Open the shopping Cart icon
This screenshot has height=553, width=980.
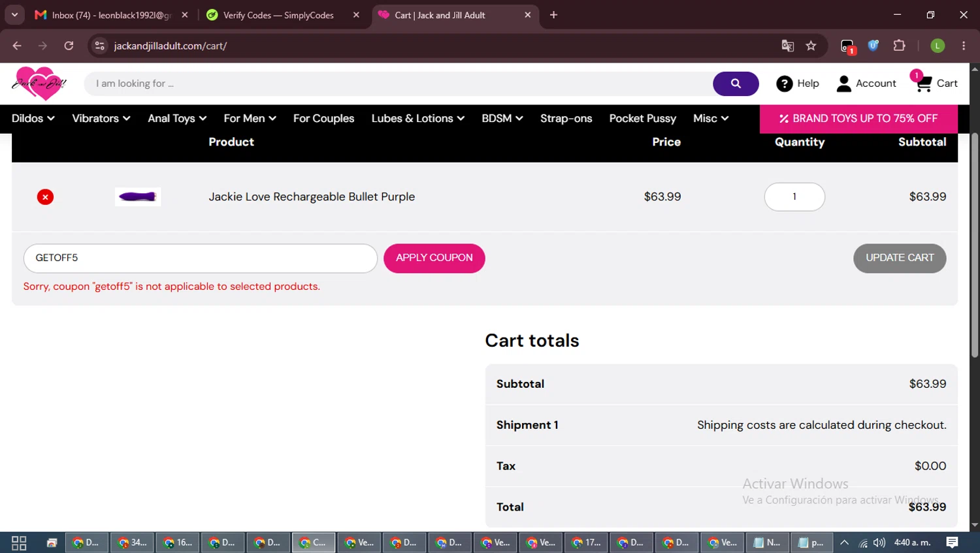click(923, 83)
